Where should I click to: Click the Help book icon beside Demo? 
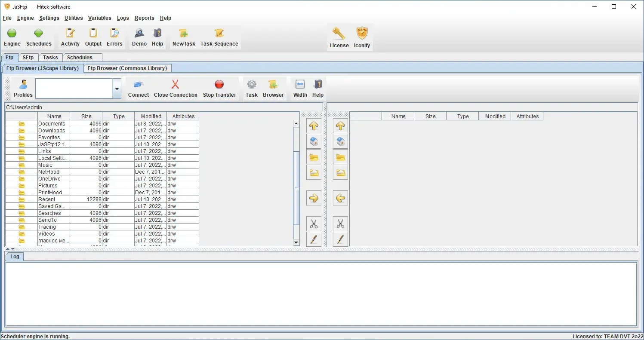(x=157, y=33)
